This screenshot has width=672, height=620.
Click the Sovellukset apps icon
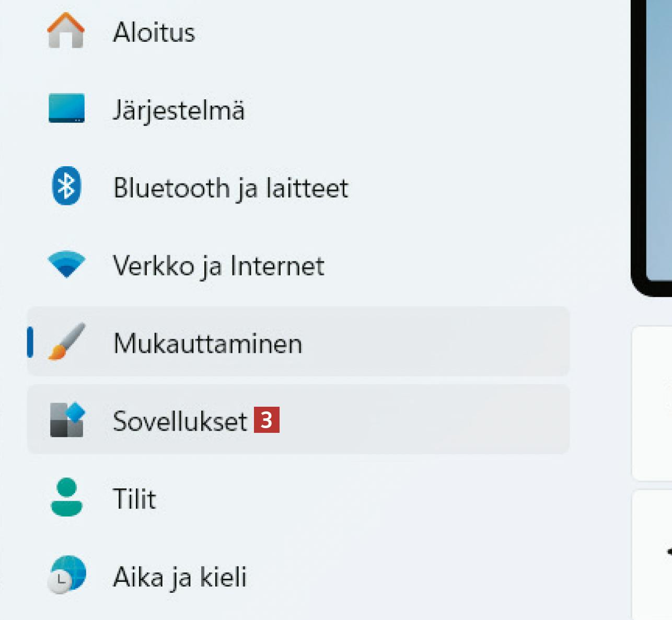66,420
